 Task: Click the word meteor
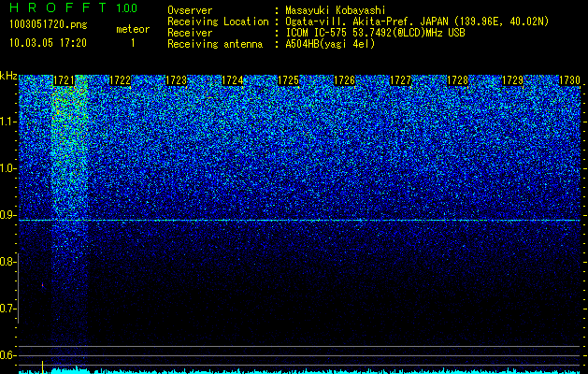(x=133, y=29)
